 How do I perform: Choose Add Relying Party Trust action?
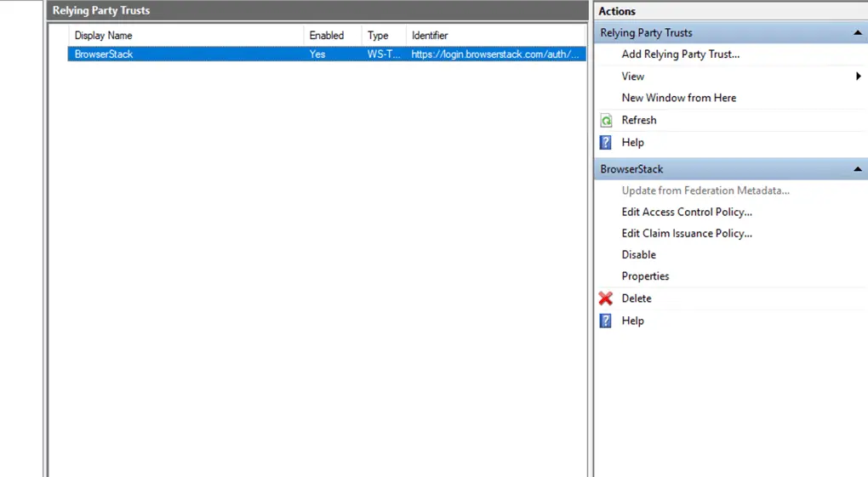[680, 54]
